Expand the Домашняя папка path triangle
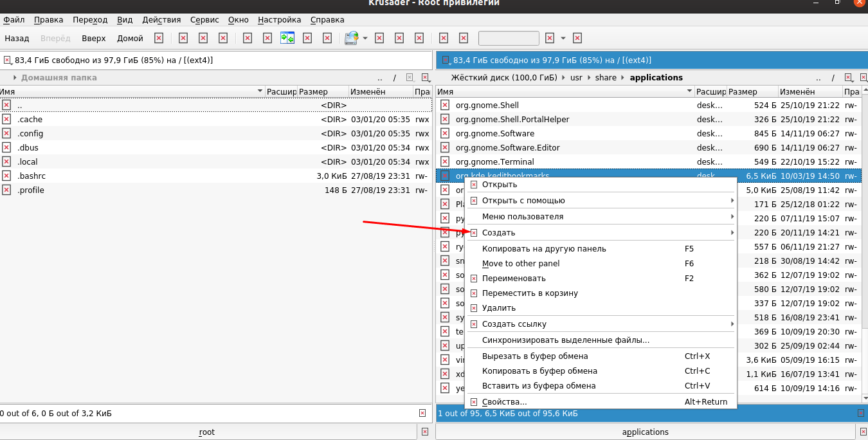Viewport: 868px width, 440px height. tap(15, 78)
